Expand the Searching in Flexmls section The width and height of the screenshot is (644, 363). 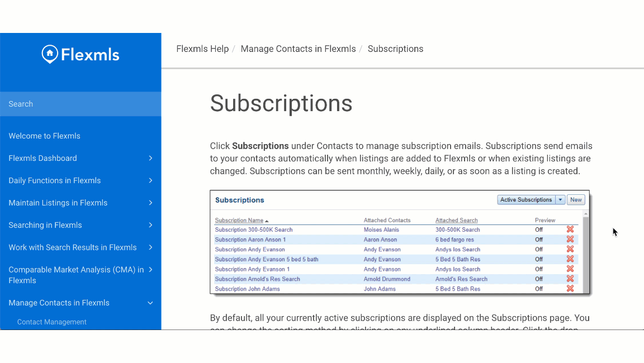tap(150, 225)
